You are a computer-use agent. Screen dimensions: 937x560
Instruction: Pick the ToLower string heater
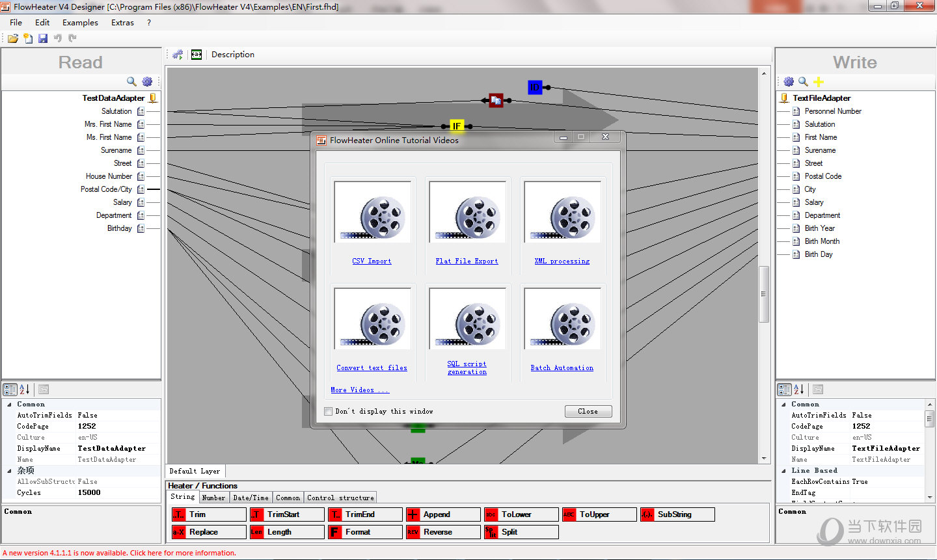coord(521,514)
